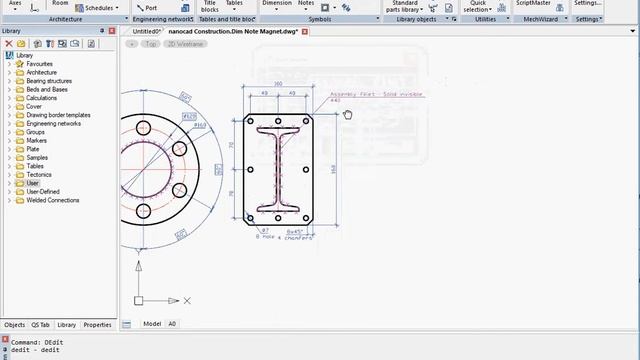Select the Tectonics folder in Library tree
The image size is (640, 360).
tap(39, 175)
